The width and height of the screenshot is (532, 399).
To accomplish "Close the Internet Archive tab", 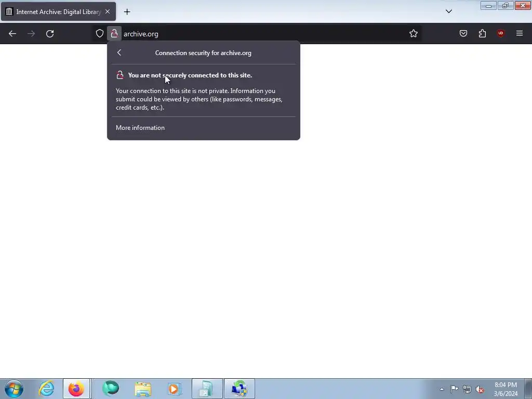I will coord(108,11).
